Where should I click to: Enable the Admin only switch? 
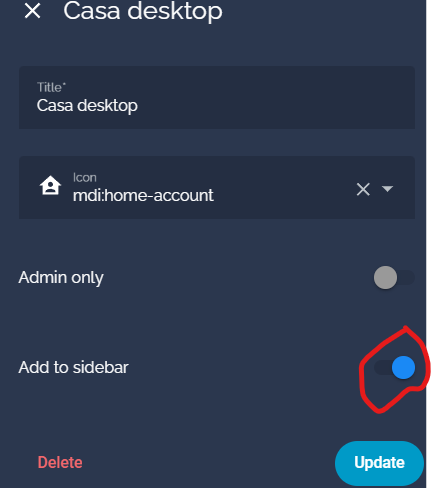click(x=394, y=277)
